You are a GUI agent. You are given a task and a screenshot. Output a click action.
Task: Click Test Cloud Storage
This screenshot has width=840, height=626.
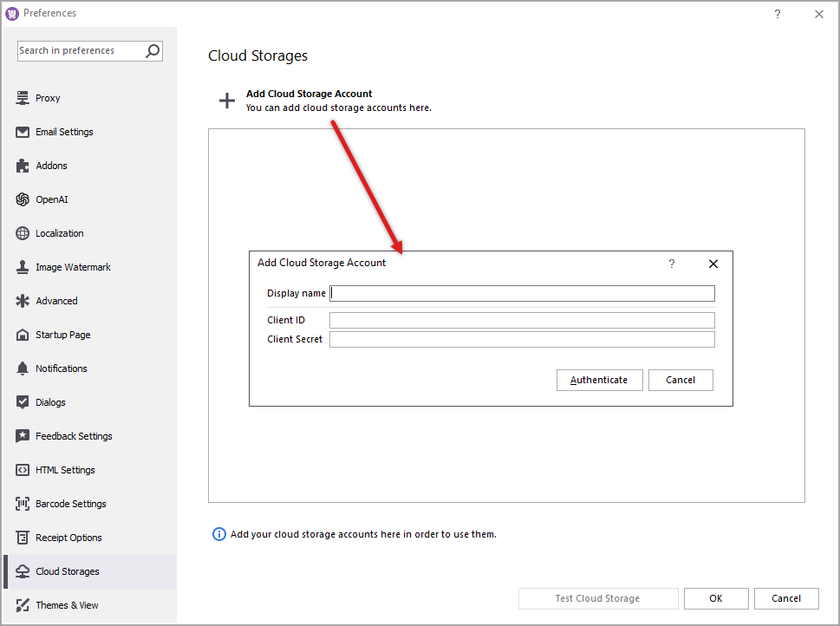tap(597, 598)
